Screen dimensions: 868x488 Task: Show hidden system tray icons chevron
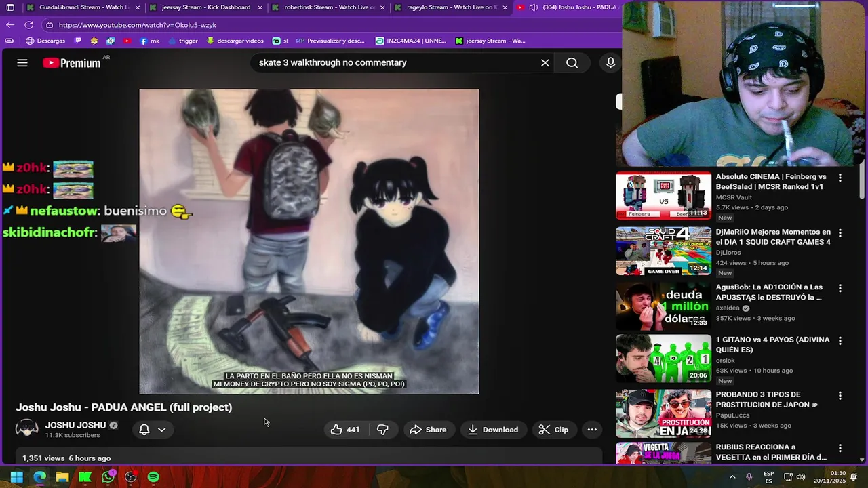732,477
